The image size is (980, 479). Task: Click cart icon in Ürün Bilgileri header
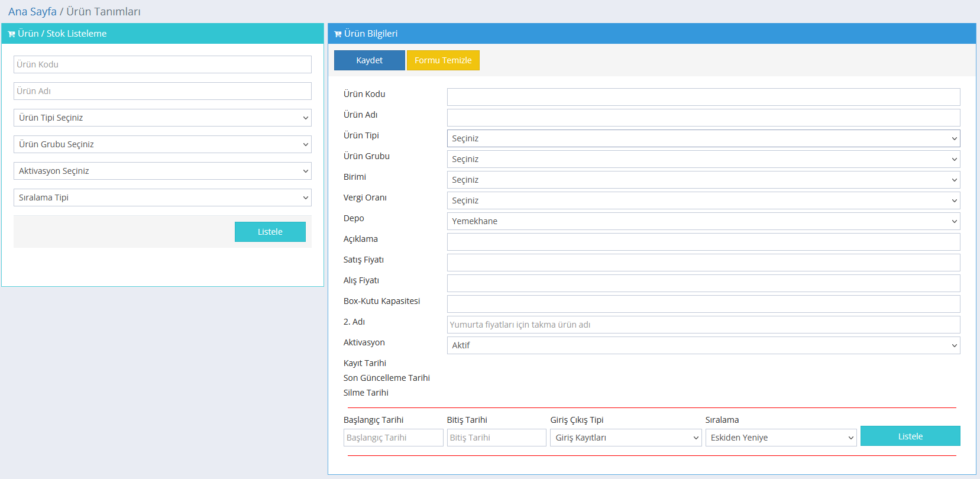[338, 34]
